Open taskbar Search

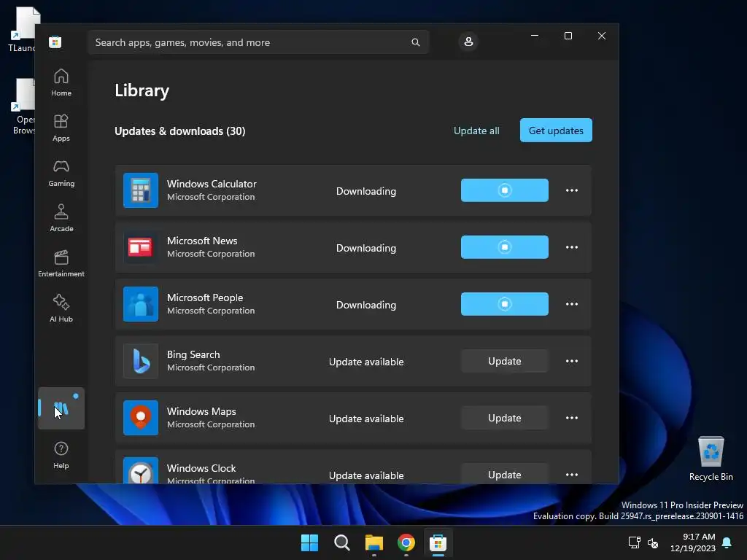pyautogui.click(x=341, y=542)
